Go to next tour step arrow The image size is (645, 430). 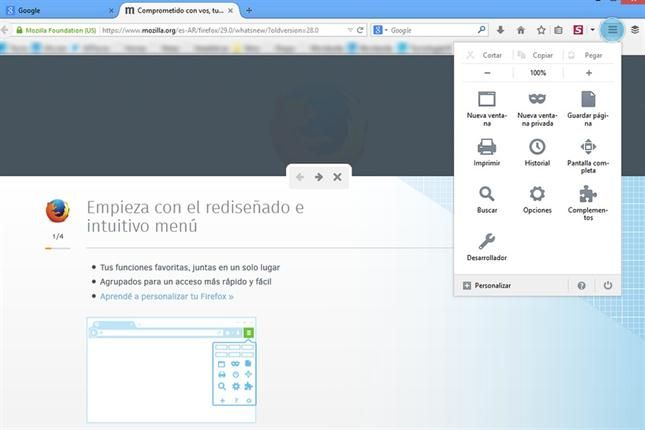(x=318, y=177)
